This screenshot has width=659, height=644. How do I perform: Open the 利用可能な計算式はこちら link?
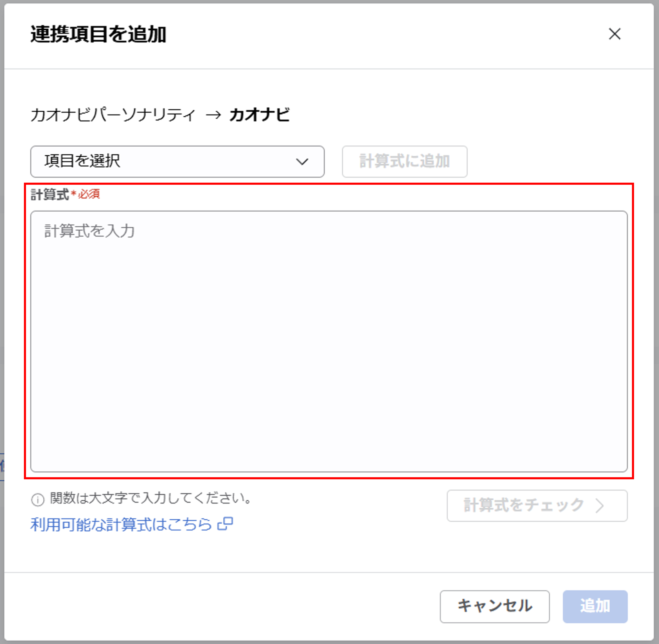[132, 524]
